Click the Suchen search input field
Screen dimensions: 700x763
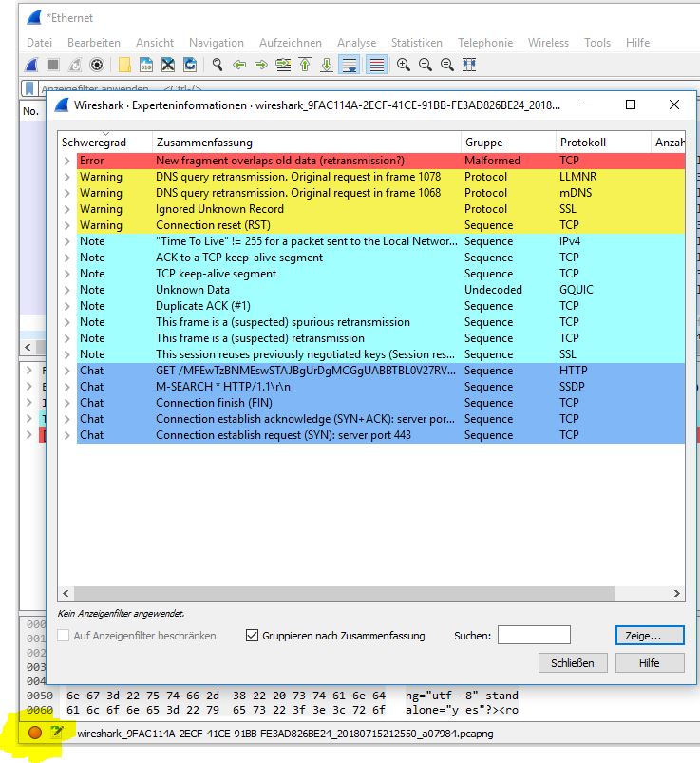coord(534,636)
